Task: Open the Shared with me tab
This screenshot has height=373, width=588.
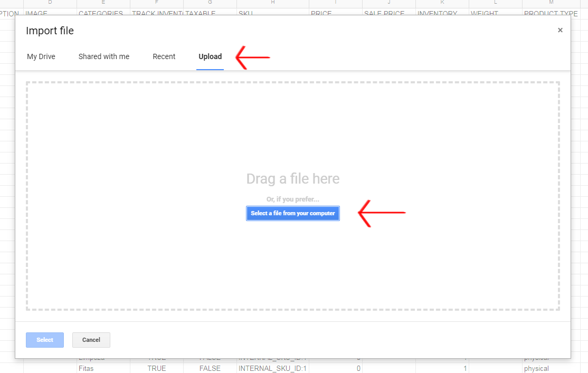Action: point(104,56)
